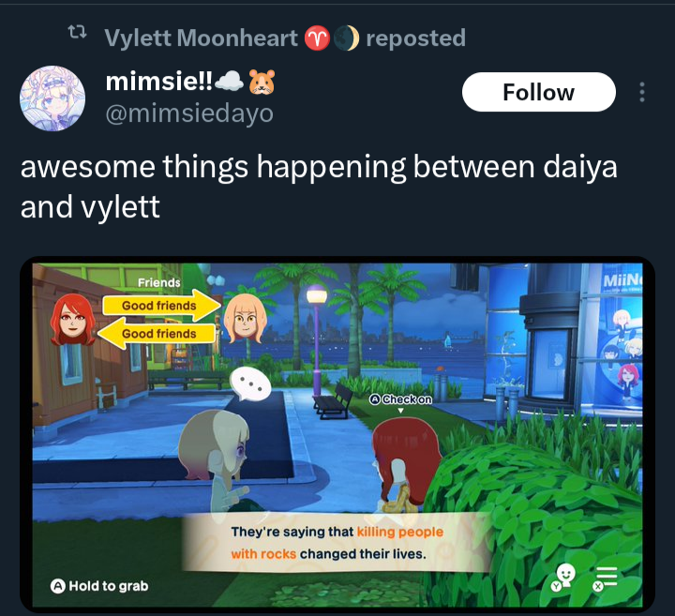Click the right-pointing Good friends arrow
This screenshot has height=616, width=675.
coord(162,306)
